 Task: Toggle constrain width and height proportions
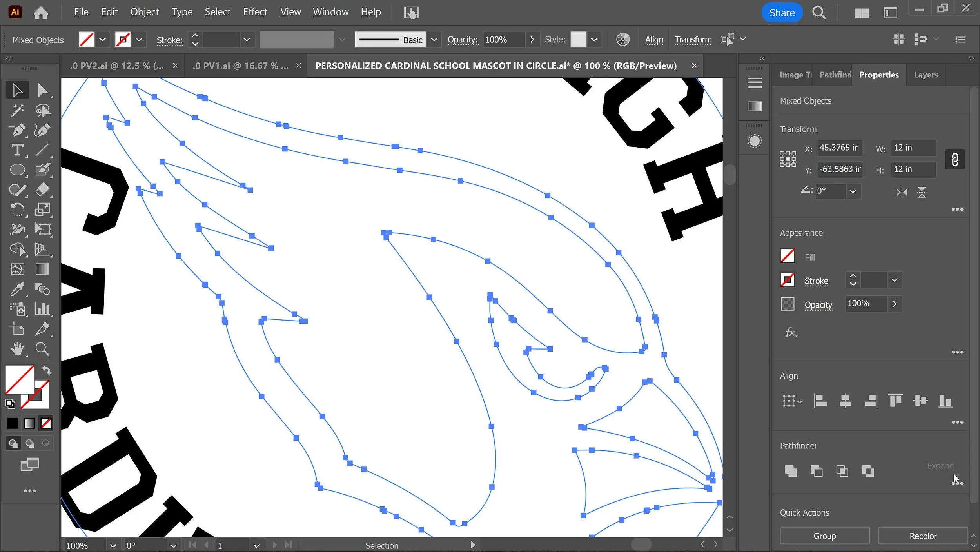point(955,160)
